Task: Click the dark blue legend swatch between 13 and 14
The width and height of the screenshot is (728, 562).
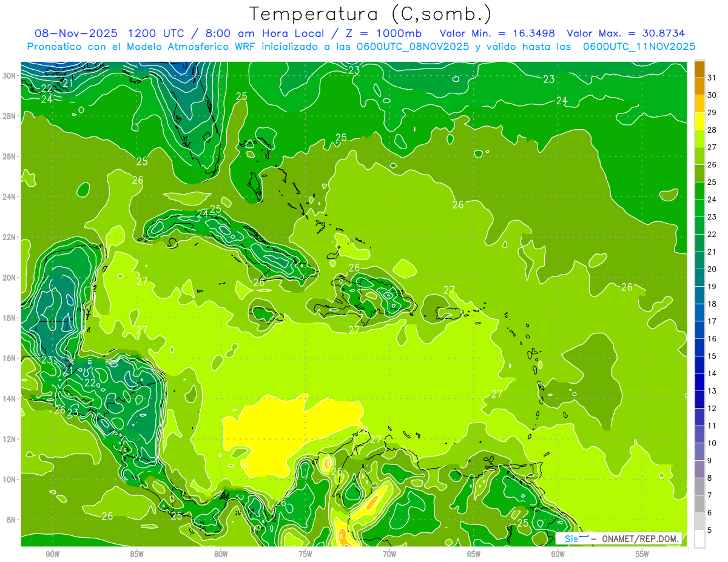Action: [x=699, y=382]
